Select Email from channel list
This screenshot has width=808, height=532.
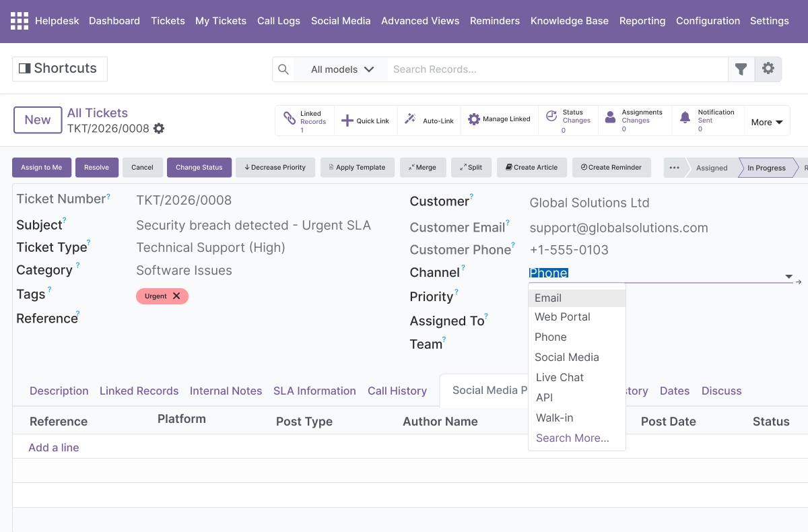point(577,298)
